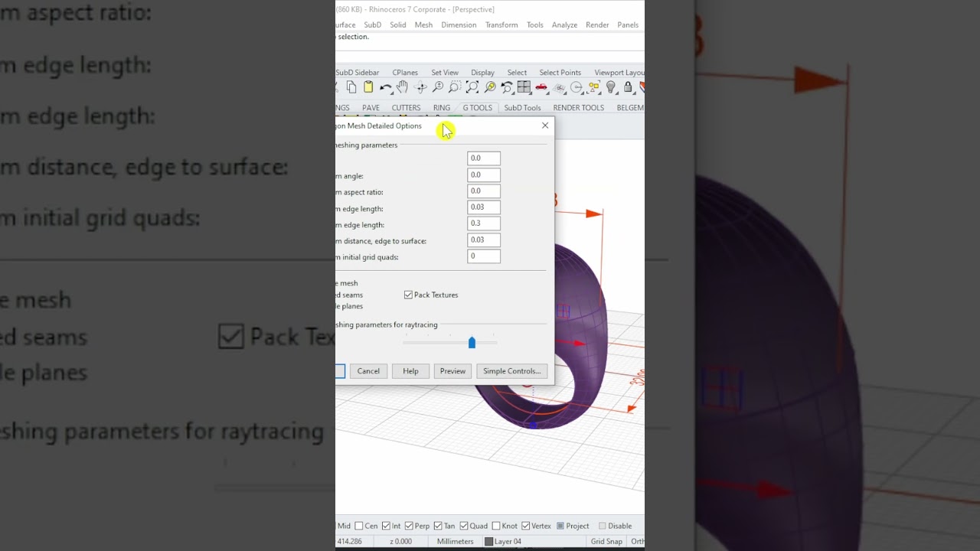Click the aspect ratio input field
The height and width of the screenshot is (551, 980).
pyautogui.click(x=484, y=191)
